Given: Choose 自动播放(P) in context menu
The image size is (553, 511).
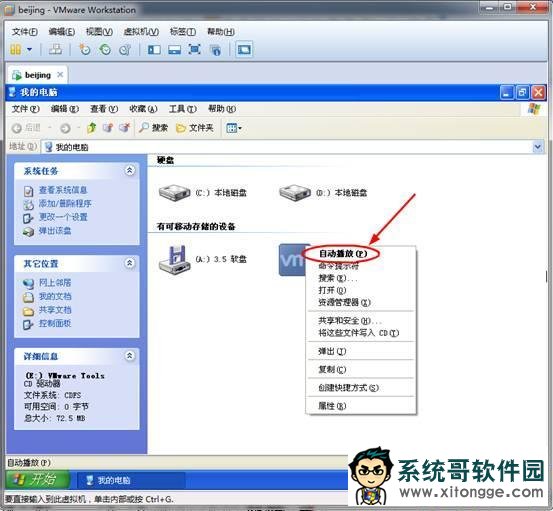Looking at the screenshot, I should (x=342, y=254).
